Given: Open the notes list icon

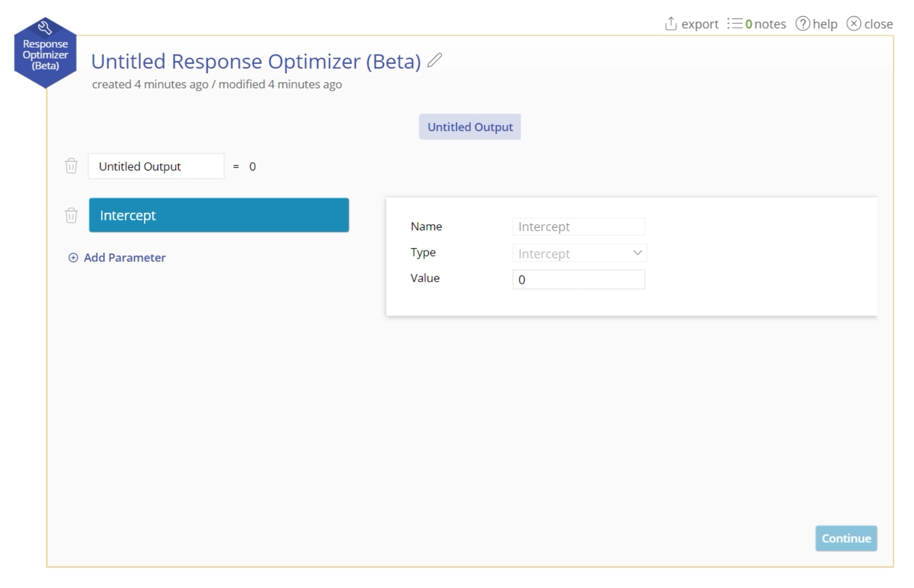Looking at the screenshot, I should pyautogui.click(x=735, y=23).
